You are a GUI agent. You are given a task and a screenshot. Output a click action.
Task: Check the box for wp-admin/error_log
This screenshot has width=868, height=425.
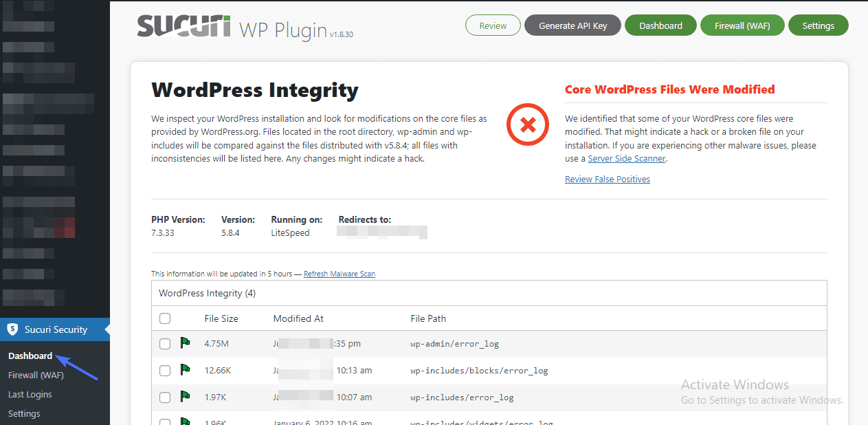(x=165, y=343)
